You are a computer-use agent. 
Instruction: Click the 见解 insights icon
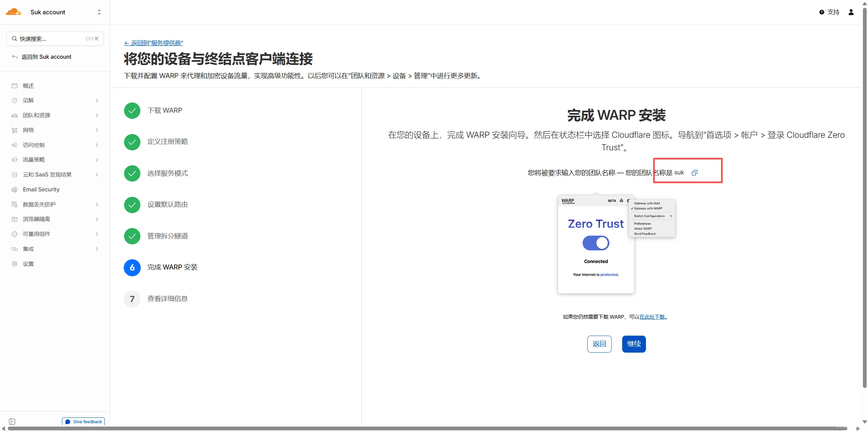click(x=15, y=100)
